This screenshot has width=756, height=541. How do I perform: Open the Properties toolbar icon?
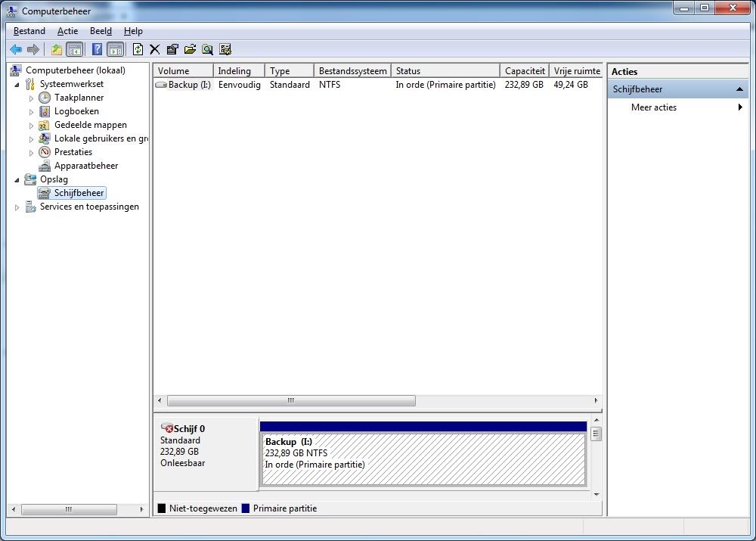172,49
